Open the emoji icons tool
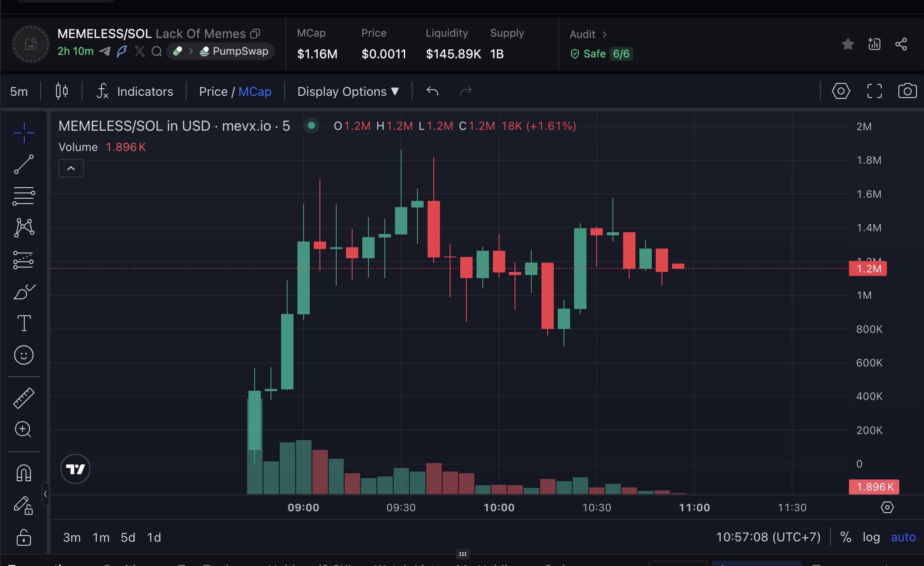924x566 pixels. pyautogui.click(x=24, y=355)
